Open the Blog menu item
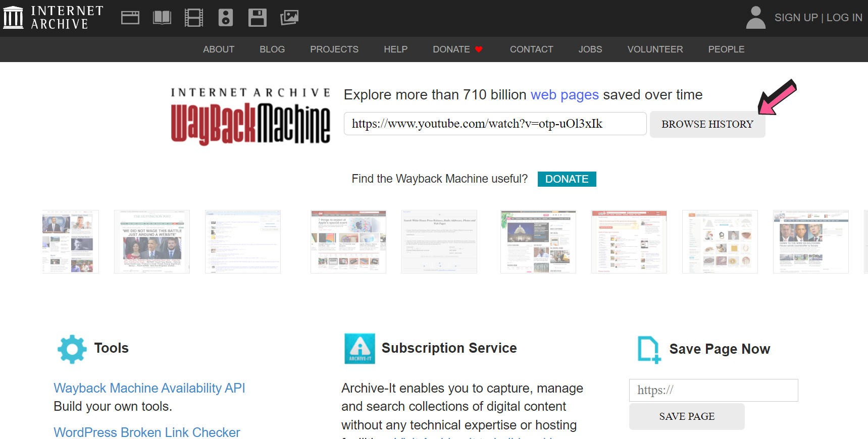868x439 pixels. pyautogui.click(x=272, y=49)
